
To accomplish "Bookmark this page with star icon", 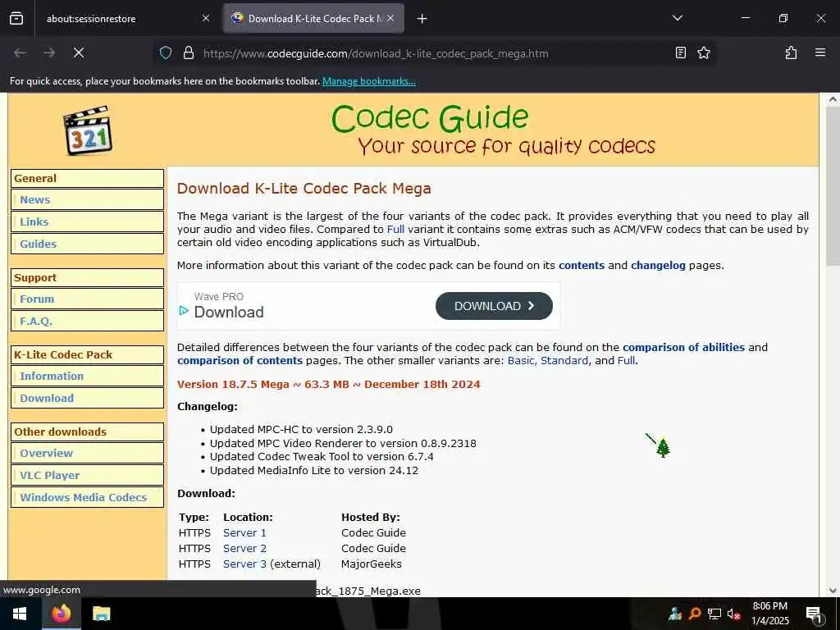I will pyautogui.click(x=704, y=53).
